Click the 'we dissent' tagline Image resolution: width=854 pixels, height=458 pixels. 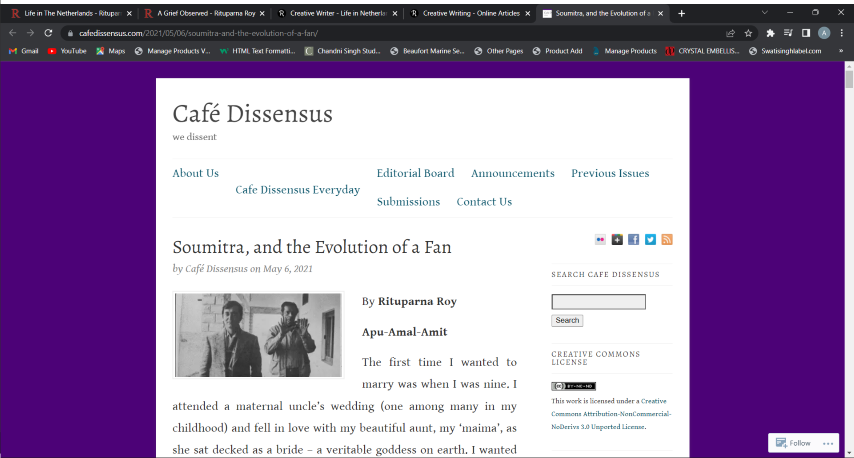(x=194, y=137)
